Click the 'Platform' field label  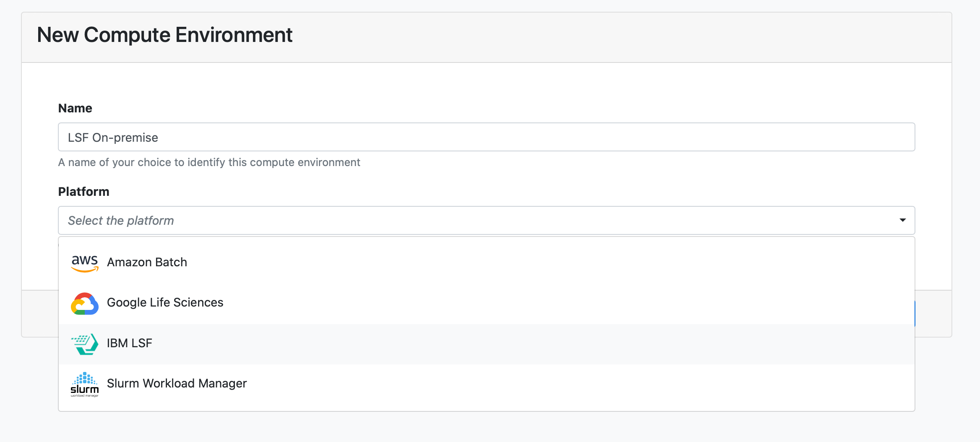83,192
